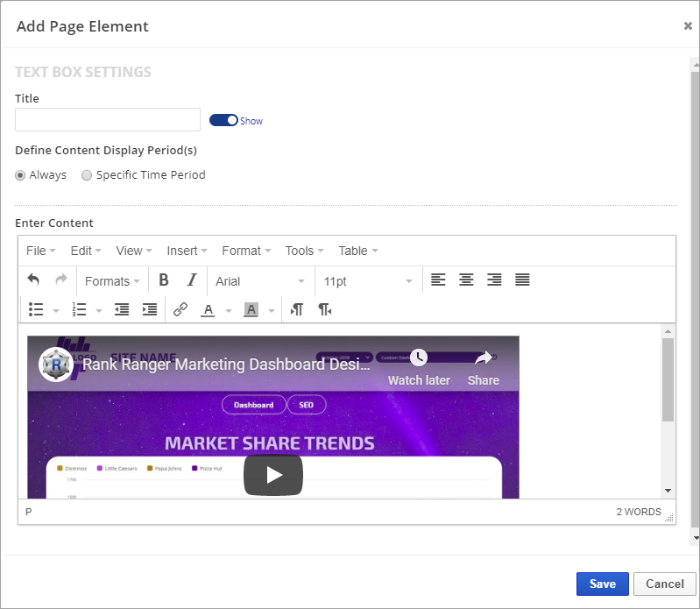Click the Undo arrow icon
Screen dimensions: 700x609
pos(33,280)
